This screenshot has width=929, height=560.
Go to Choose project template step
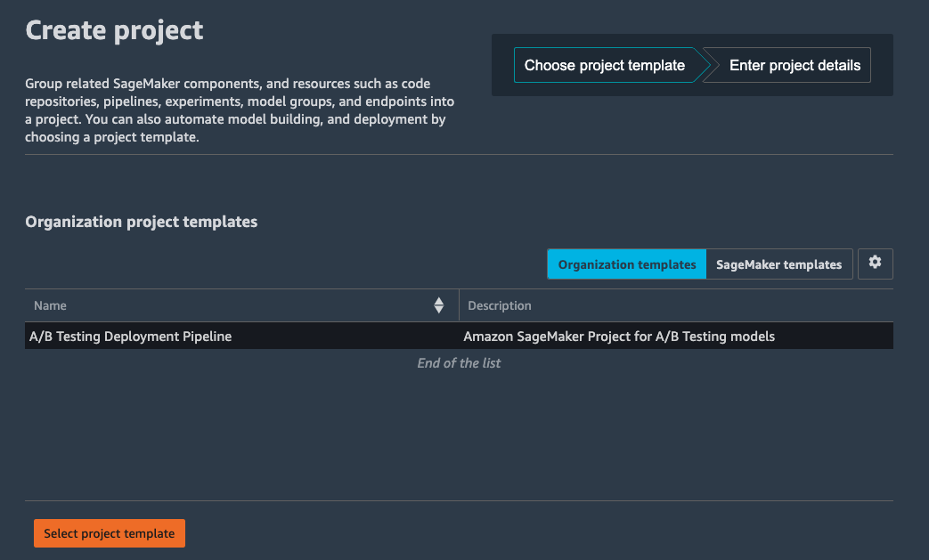tap(604, 65)
